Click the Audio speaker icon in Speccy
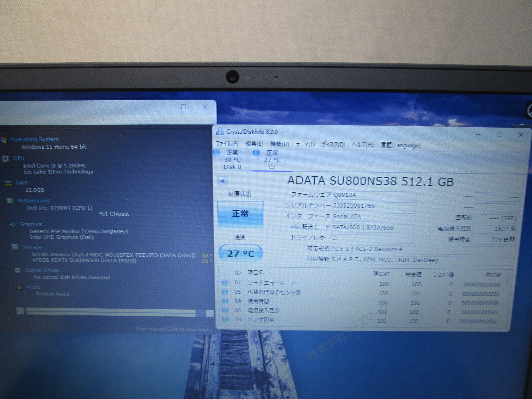532x399 pixels. (20, 287)
